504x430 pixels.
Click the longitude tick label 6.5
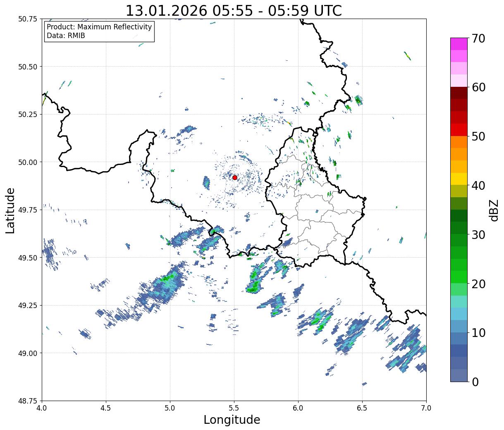362,408
